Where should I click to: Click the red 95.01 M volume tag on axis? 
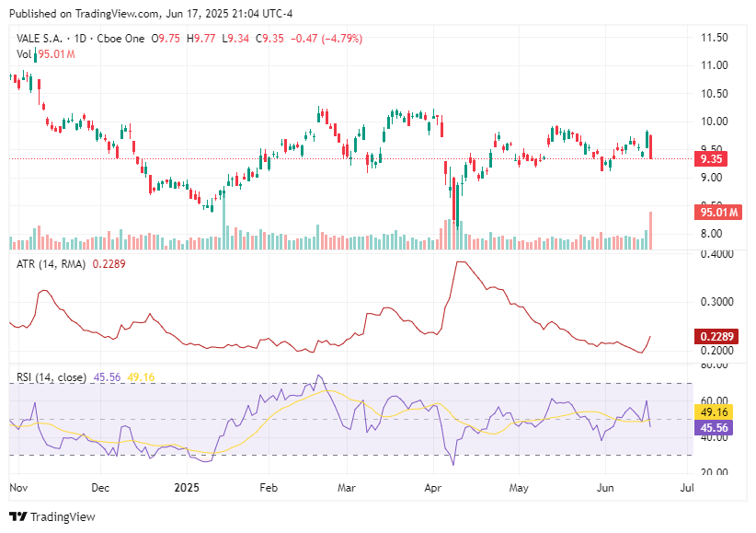(718, 213)
